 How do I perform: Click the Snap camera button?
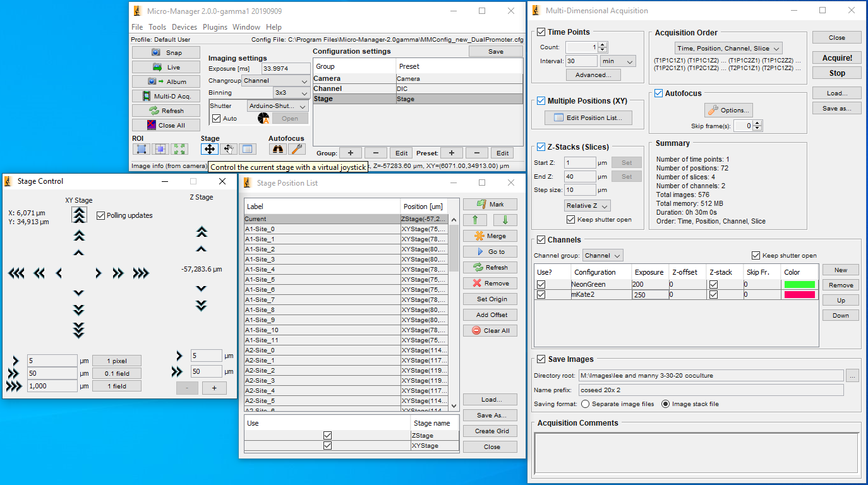pos(166,52)
